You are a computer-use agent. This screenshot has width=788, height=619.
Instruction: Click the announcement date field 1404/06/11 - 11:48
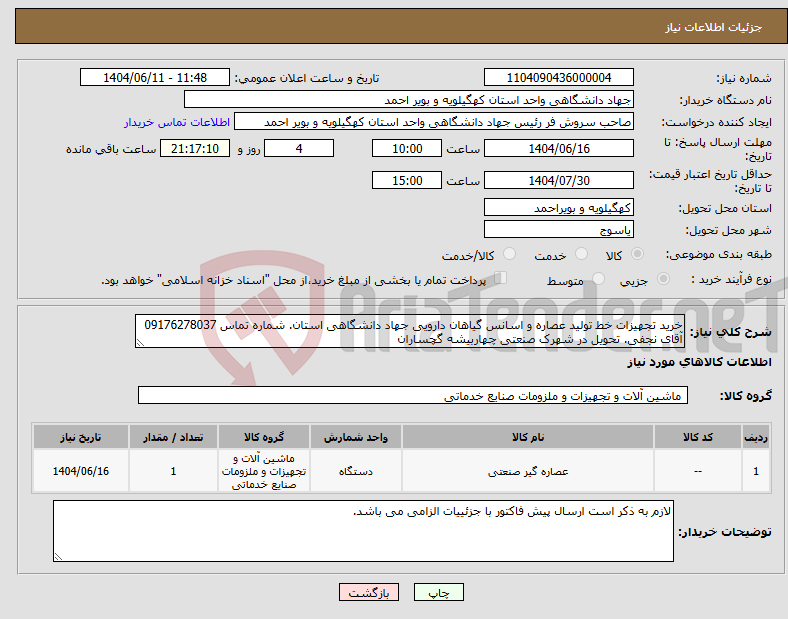(x=155, y=77)
